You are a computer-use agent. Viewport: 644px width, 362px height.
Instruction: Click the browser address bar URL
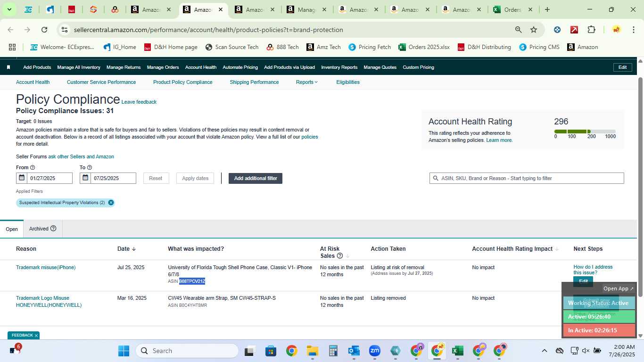[208, 30]
